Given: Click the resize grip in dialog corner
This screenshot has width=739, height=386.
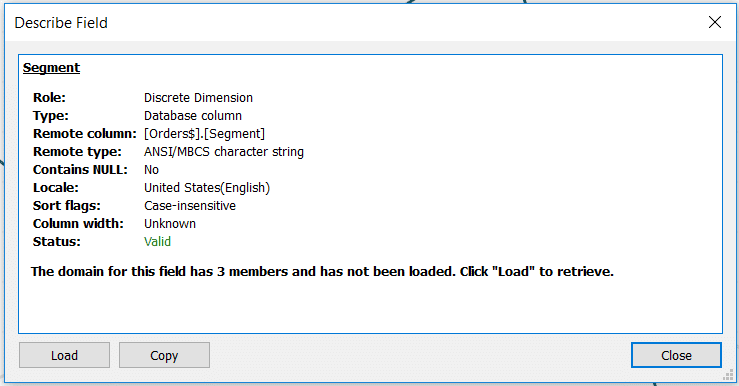Looking at the screenshot, I should [728, 375].
